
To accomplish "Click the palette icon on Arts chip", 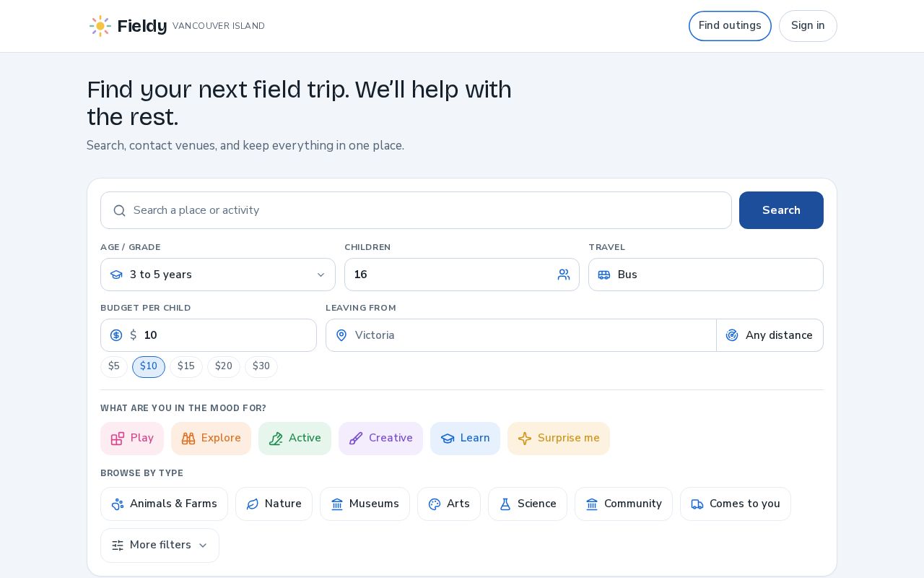I will click(435, 504).
